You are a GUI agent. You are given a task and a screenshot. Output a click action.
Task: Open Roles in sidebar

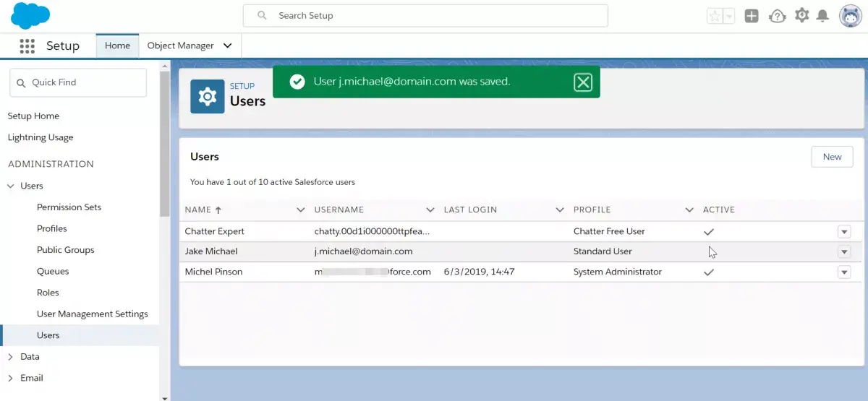click(48, 293)
